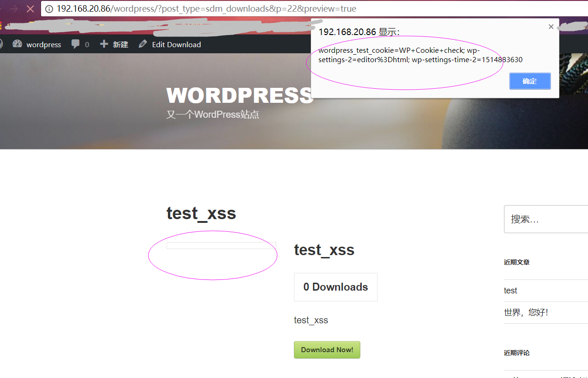This screenshot has height=378, width=588.
Task: Close the alert dialog with X
Action: coord(551,27)
